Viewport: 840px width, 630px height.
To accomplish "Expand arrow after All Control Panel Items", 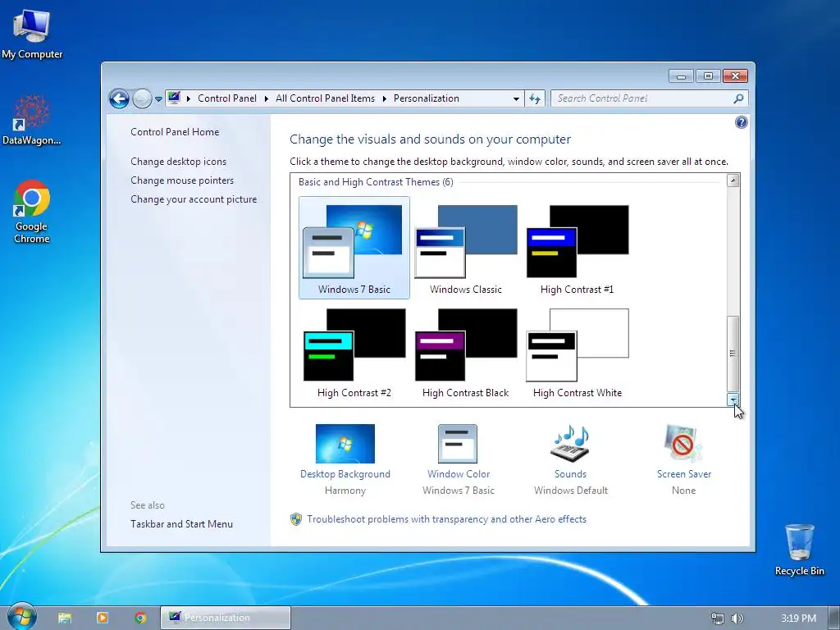I will [x=385, y=98].
